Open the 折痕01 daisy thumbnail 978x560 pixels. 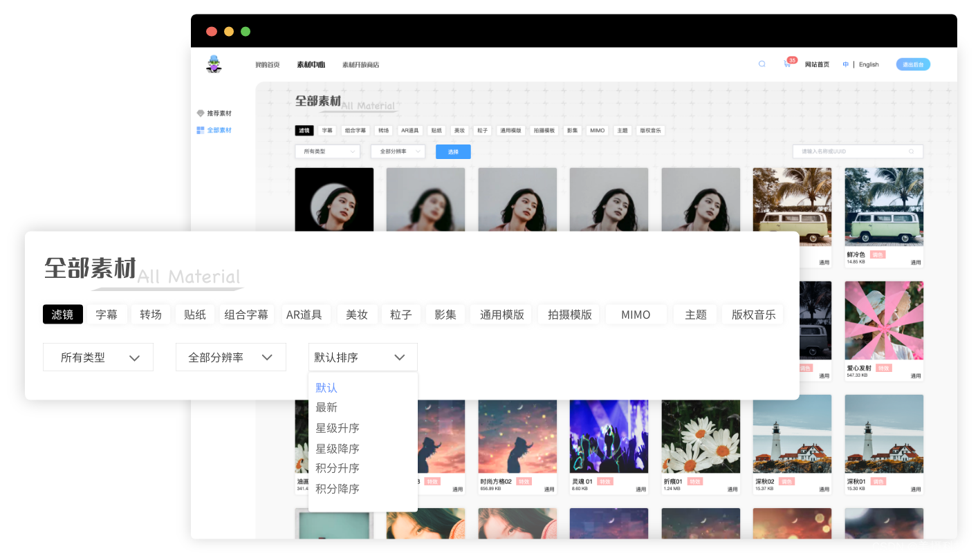701,436
